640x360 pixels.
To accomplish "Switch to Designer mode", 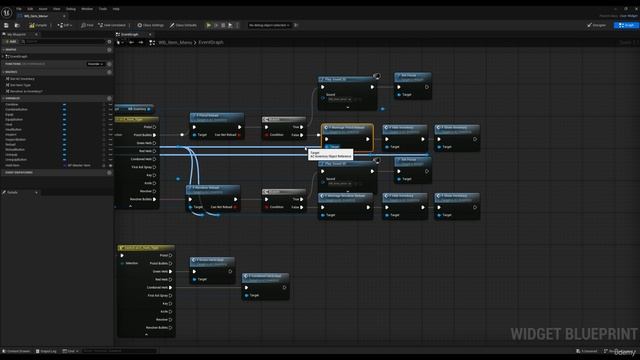I will tap(597, 25).
